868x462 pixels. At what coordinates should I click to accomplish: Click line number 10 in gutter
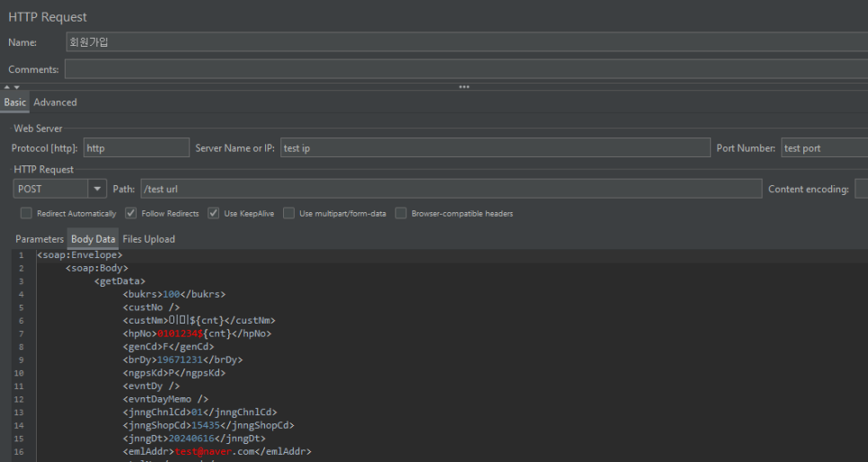click(19, 373)
